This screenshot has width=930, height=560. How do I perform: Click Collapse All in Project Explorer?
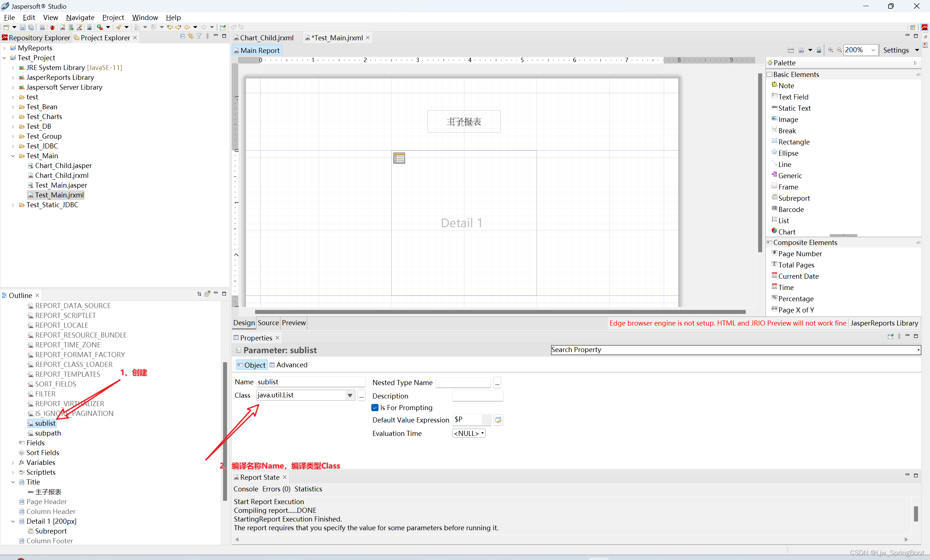click(183, 36)
